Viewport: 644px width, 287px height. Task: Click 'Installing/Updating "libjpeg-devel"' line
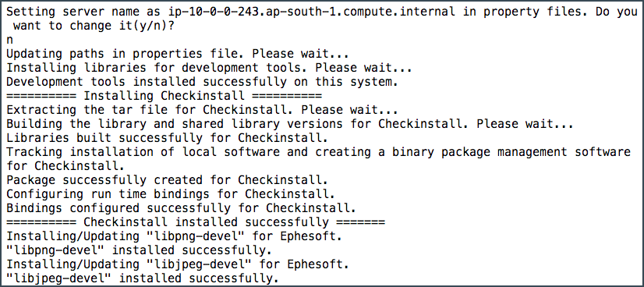click(x=178, y=264)
